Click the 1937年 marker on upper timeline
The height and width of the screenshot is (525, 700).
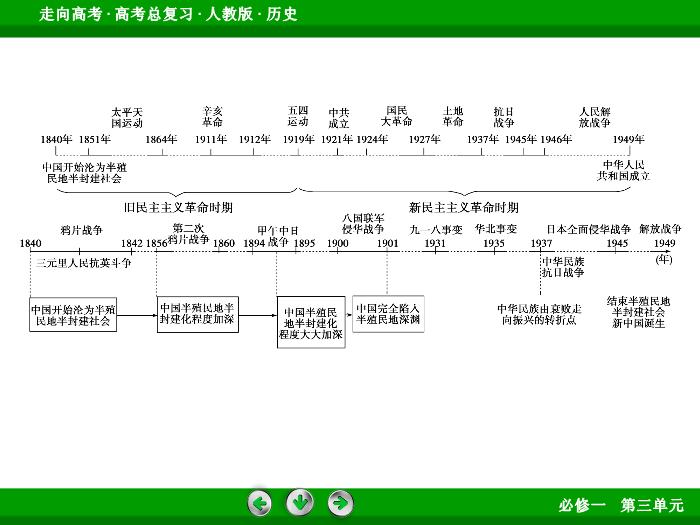[483, 139]
